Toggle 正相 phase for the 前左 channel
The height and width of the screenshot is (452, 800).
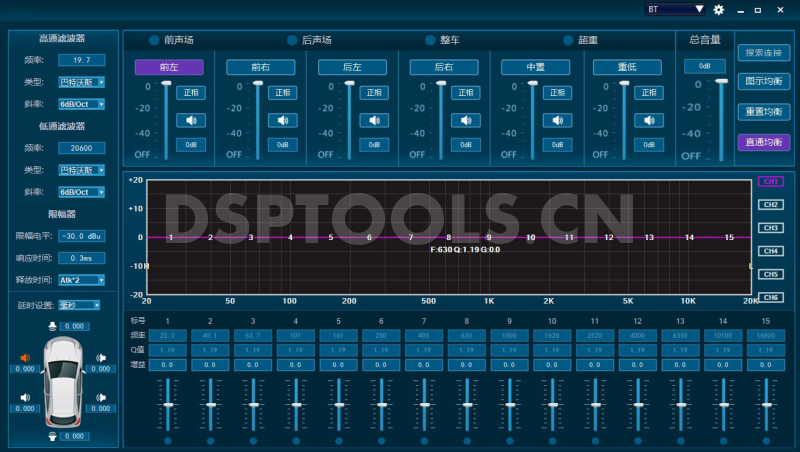pyautogui.click(x=191, y=92)
